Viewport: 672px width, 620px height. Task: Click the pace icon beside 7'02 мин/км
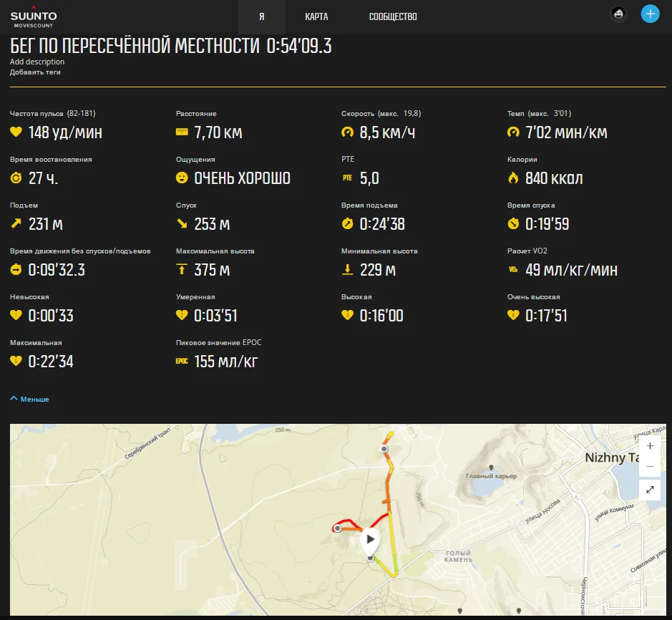tap(513, 132)
